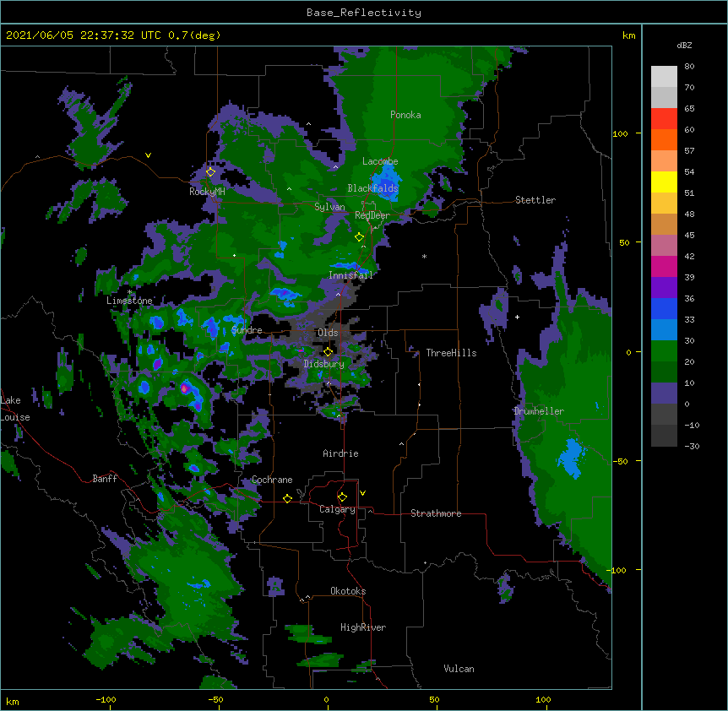Click the Okotoks town label
The width and height of the screenshot is (728, 711).
pyautogui.click(x=348, y=591)
